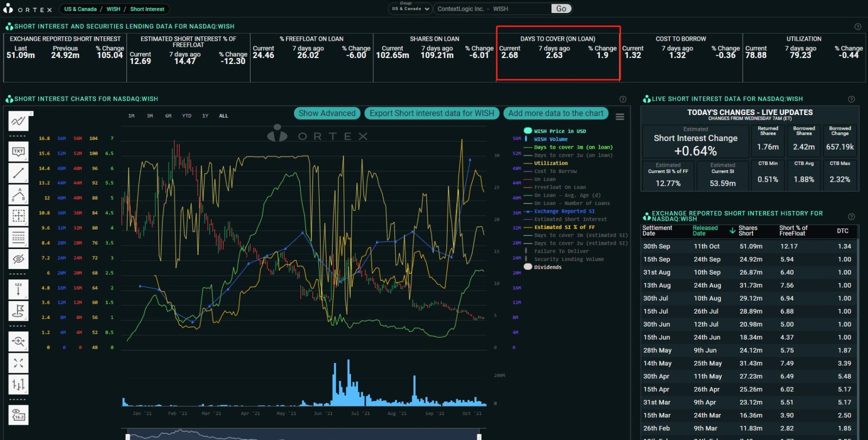Click left handle of chart range navigator
Screen dimensions: 868x440
coord(128,436)
